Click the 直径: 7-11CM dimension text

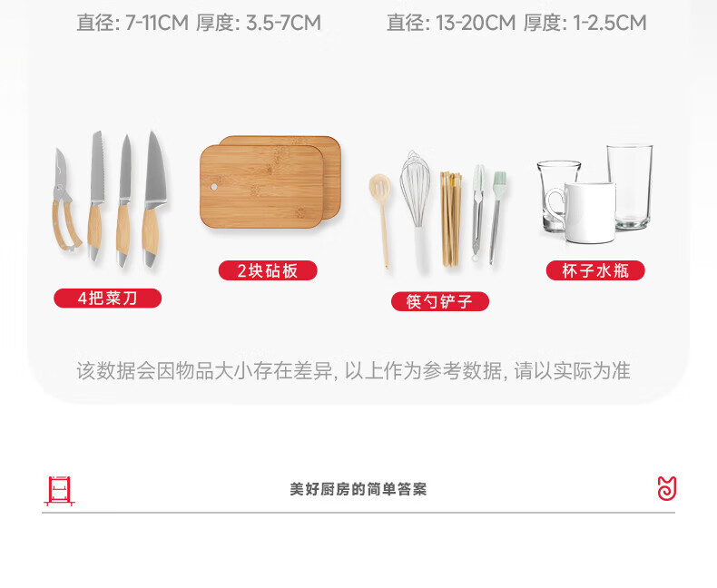point(133,23)
